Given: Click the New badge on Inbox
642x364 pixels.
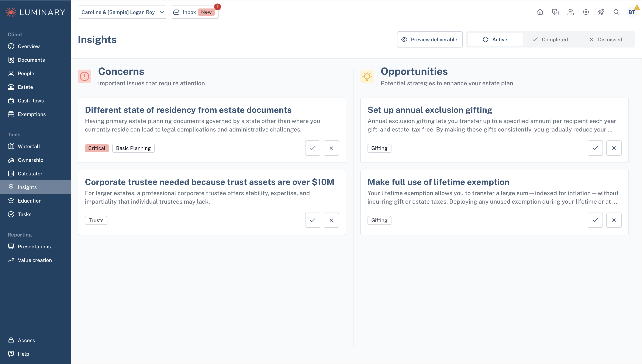Looking at the screenshot, I should [206, 12].
